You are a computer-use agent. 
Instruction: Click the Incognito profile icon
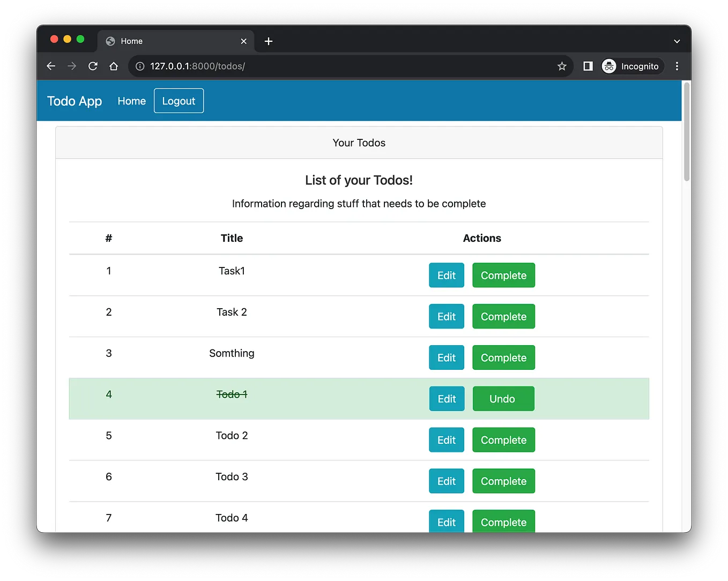tap(608, 66)
